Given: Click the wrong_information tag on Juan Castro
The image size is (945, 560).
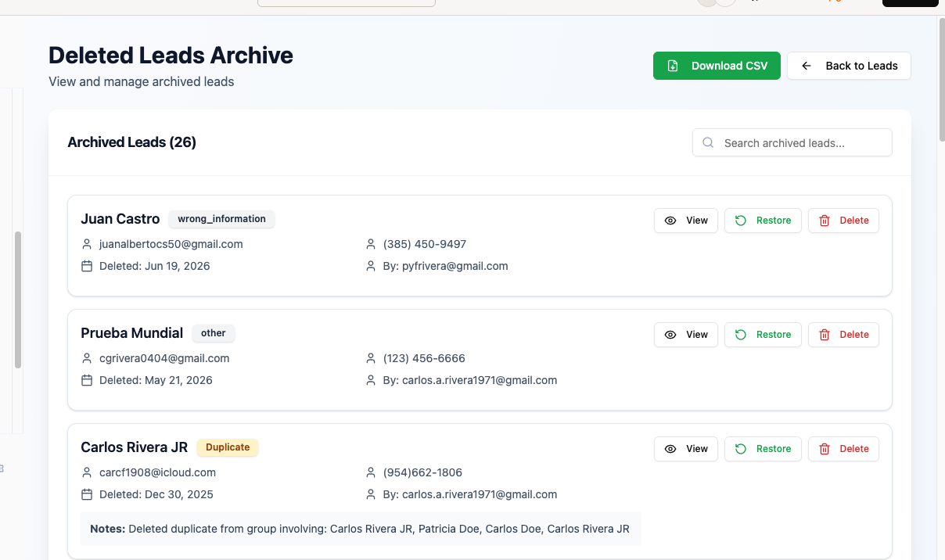Looking at the screenshot, I should [x=221, y=219].
